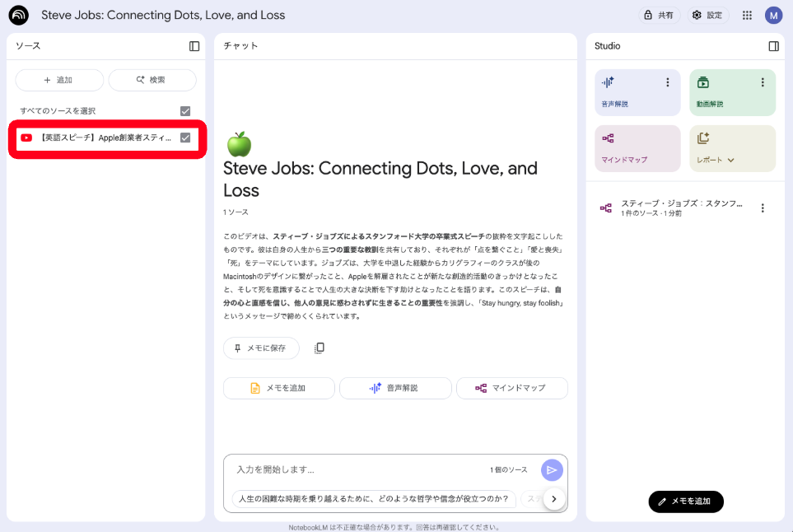Expand the レポート dropdown
This screenshot has height=532, width=793.
coord(730,160)
